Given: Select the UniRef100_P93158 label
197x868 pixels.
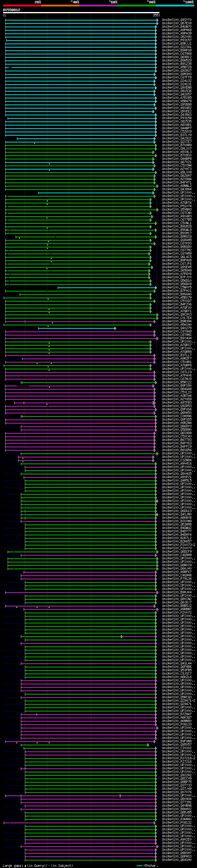Looking at the screenshot, I should pos(176,118).
